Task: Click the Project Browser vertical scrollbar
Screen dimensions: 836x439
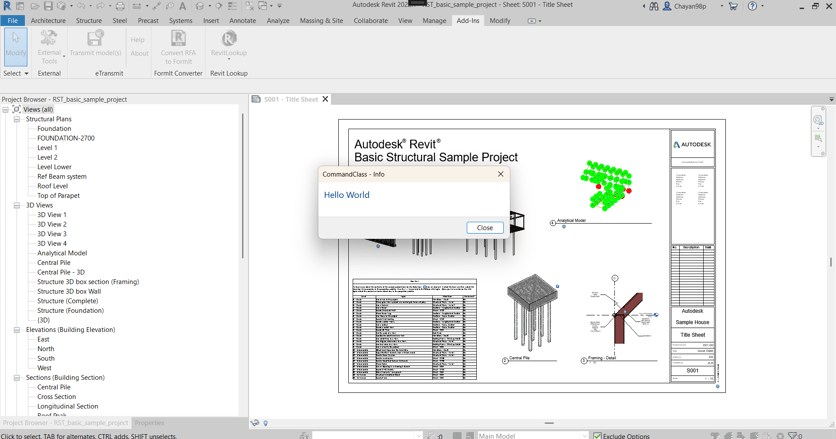Action: pyautogui.click(x=243, y=186)
